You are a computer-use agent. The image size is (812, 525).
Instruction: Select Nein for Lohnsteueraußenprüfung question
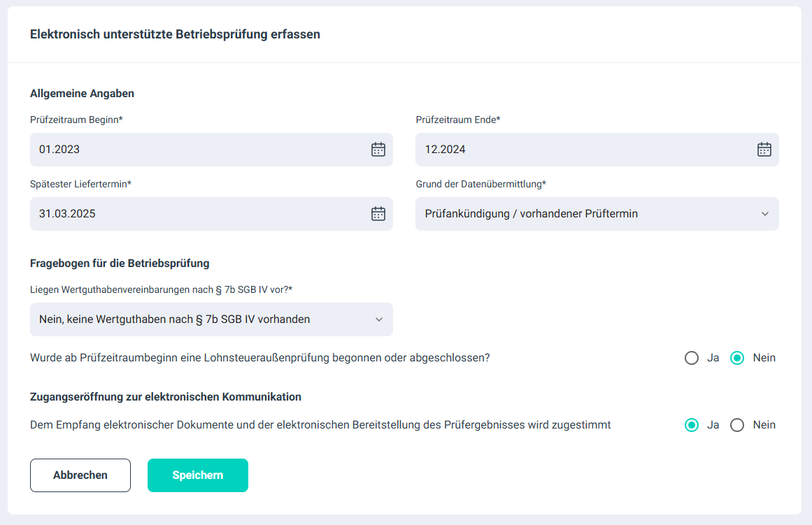pos(737,358)
